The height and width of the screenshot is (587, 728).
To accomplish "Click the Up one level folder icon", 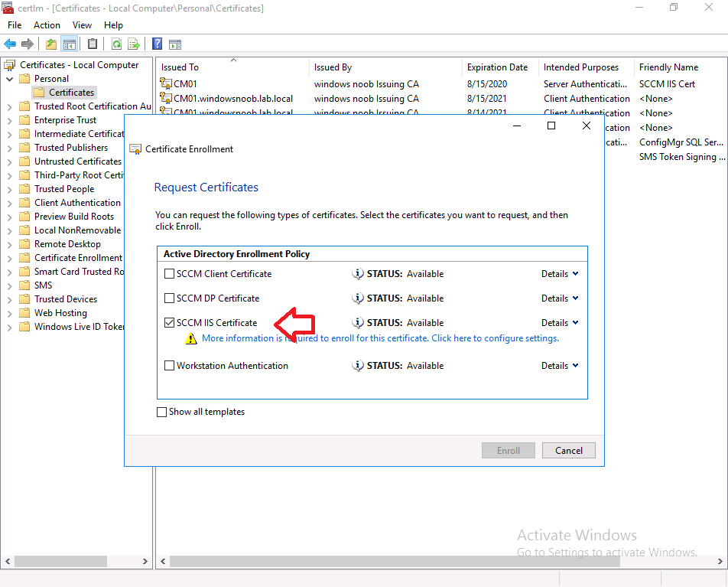I will coord(51,44).
